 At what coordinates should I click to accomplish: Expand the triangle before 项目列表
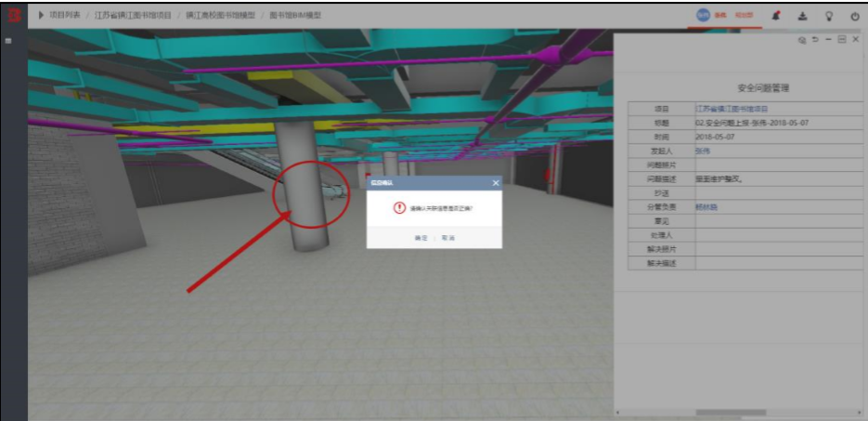click(x=42, y=15)
